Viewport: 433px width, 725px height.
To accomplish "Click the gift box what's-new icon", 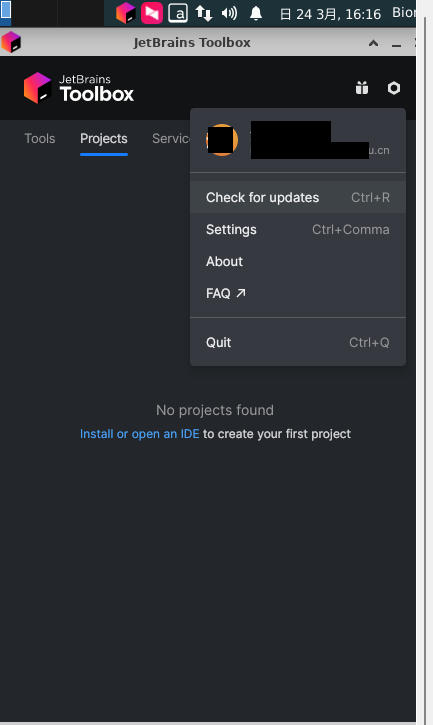I will pos(362,88).
